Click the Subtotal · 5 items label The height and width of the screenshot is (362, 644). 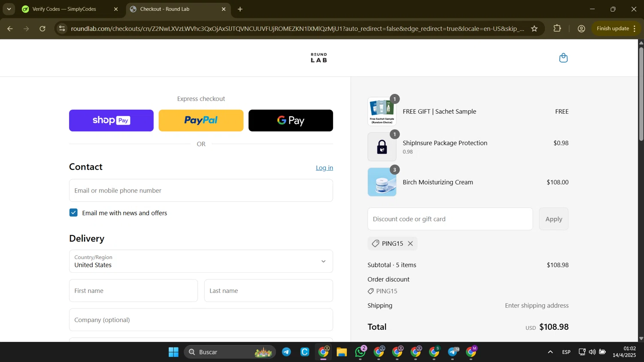392,265
